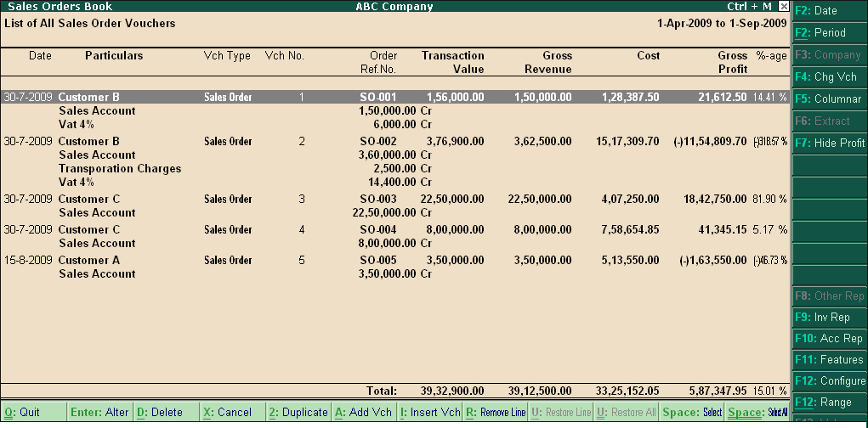Select the highlighted Customer B voucher SO-001
Viewport: 868px width, 428px height.
tap(394, 98)
